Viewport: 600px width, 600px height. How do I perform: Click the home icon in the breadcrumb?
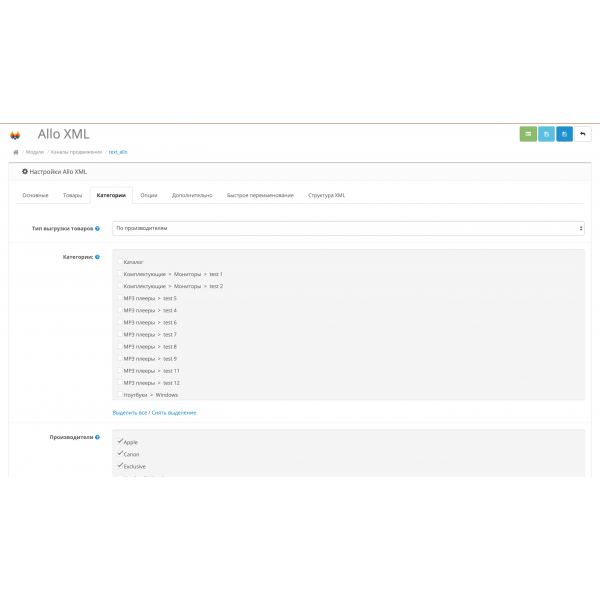tap(16, 152)
